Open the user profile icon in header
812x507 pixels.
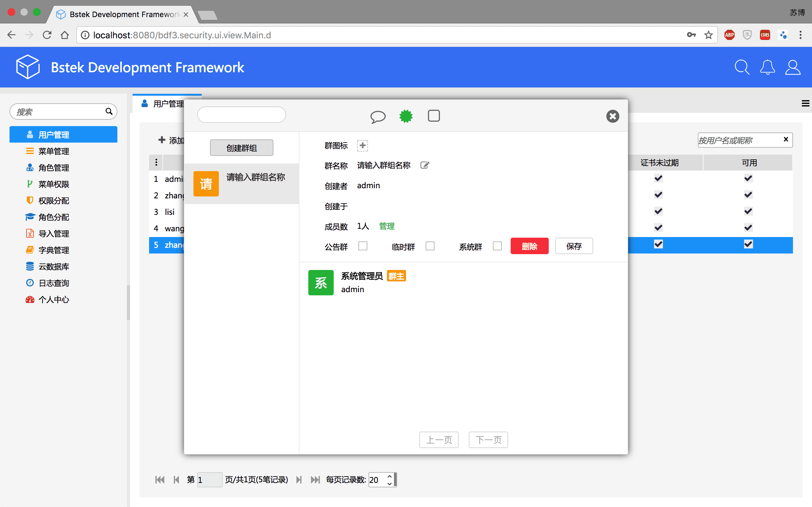[793, 67]
